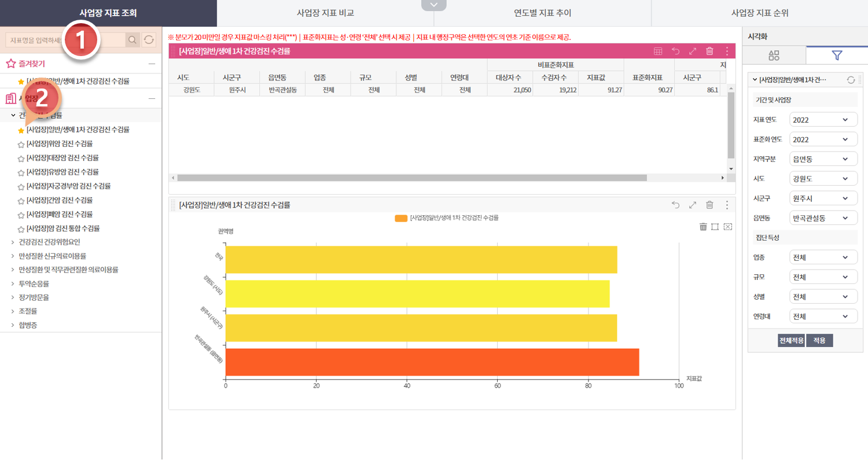This screenshot has width=868, height=461.
Task: Open the 시군구 dropdown showing 원주시
Action: tap(823, 198)
